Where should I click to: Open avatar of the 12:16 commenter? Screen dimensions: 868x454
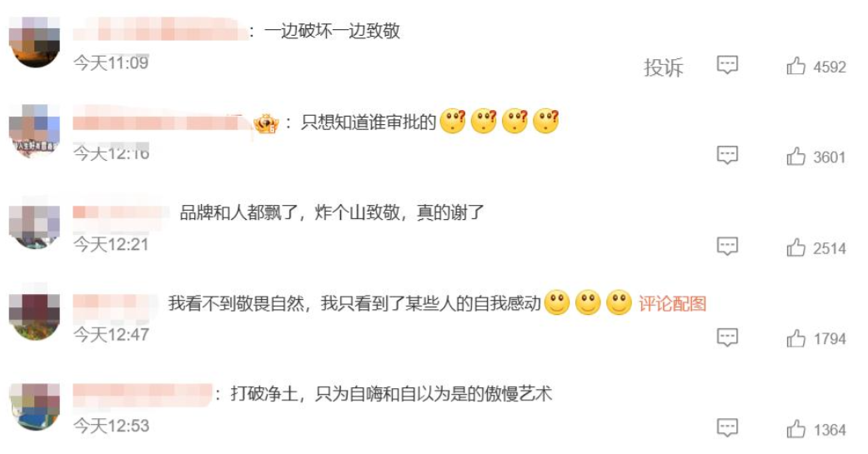(34, 131)
